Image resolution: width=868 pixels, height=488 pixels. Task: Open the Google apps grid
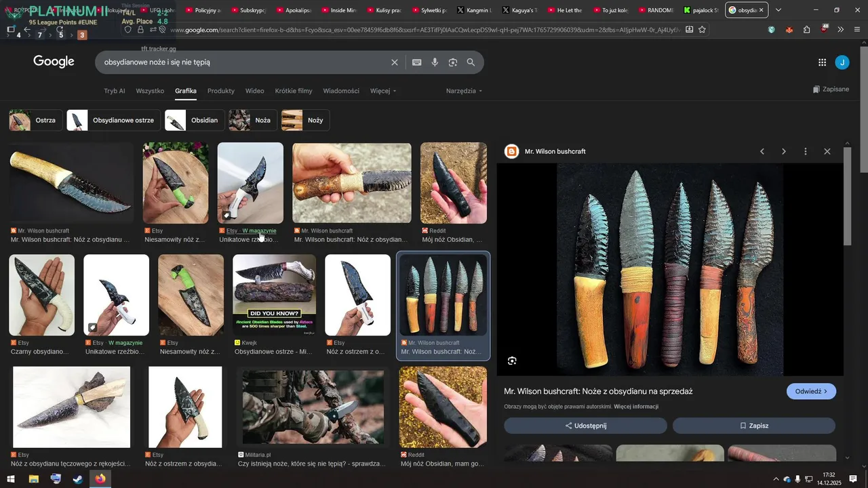click(x=822, y=62)
